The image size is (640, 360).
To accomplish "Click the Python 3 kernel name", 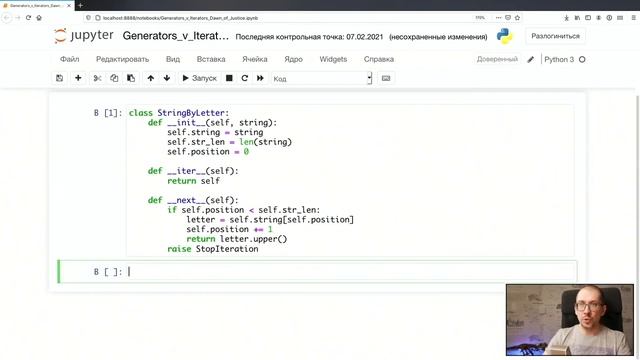I will coord(559,60).
